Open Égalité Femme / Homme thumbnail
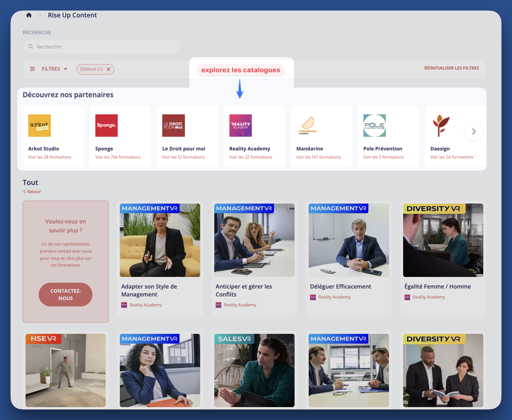 coord(443,240)
